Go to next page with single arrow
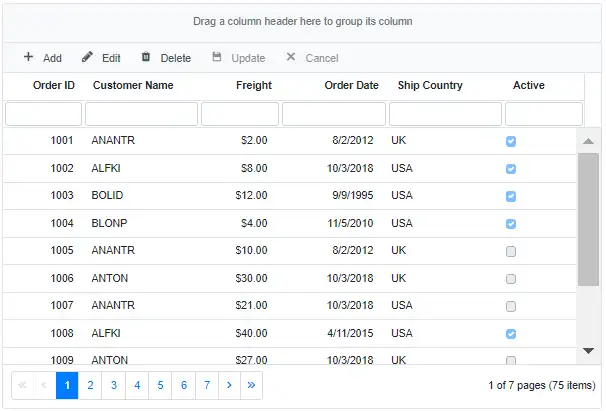Screen dimensions: 606x411 229,385
